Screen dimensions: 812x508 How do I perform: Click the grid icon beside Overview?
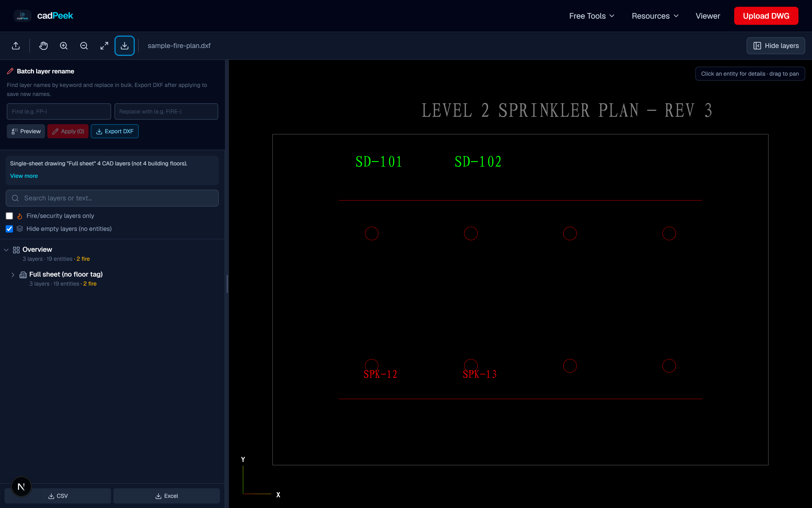16,250
